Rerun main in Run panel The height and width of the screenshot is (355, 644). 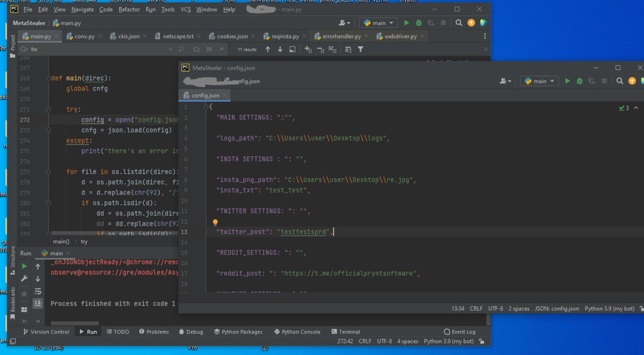click(x=24, y=266)
